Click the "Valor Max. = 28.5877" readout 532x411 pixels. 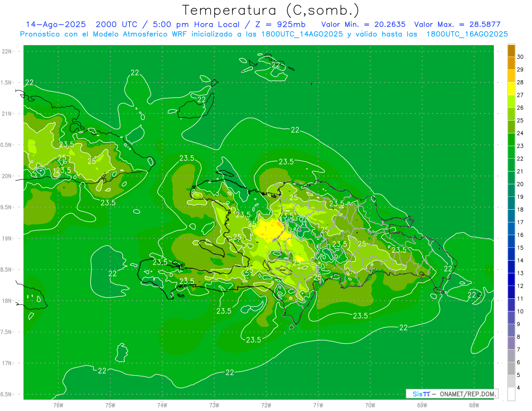(x=457, y=24)
